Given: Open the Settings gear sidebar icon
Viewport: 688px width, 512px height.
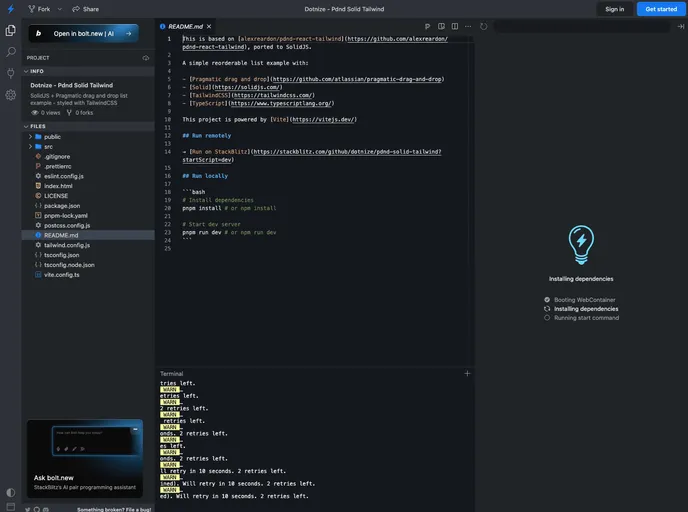Looking at the screenshot, I should pyautogui.click(x=11, y=95).
